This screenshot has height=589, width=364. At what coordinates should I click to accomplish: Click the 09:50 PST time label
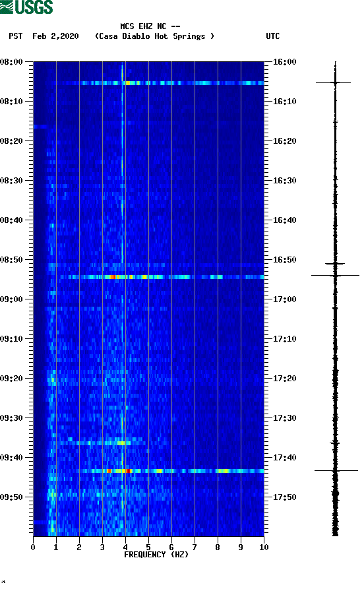tap(12, 497)
